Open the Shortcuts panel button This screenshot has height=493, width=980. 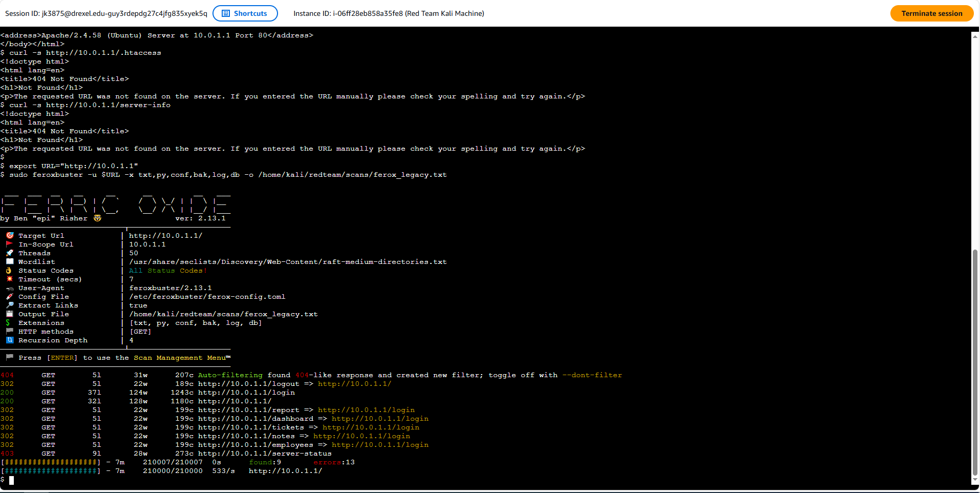click(245, 13)
